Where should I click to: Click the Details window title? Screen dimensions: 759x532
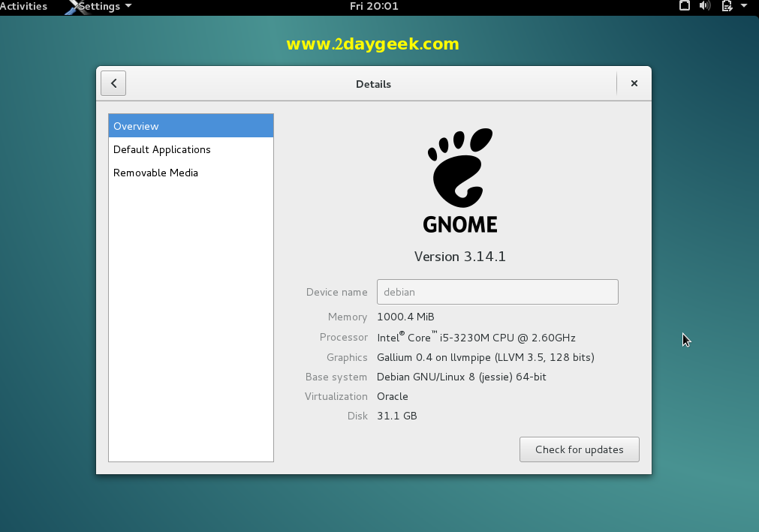click(x=373, y=84)
